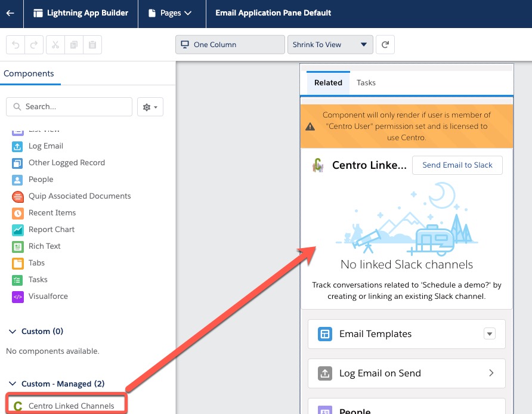
Task: Click the warning triangle icon
Action: click(310, 126)
